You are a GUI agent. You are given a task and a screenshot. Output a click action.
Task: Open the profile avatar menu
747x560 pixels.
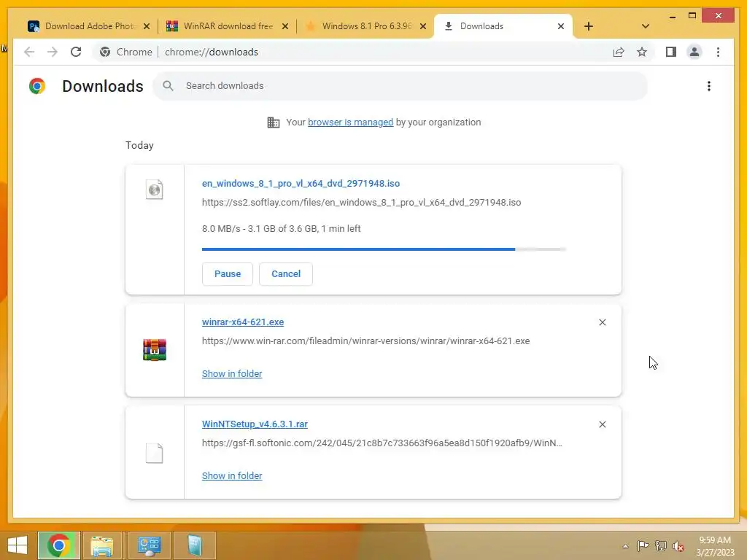(x=694, y=52)
